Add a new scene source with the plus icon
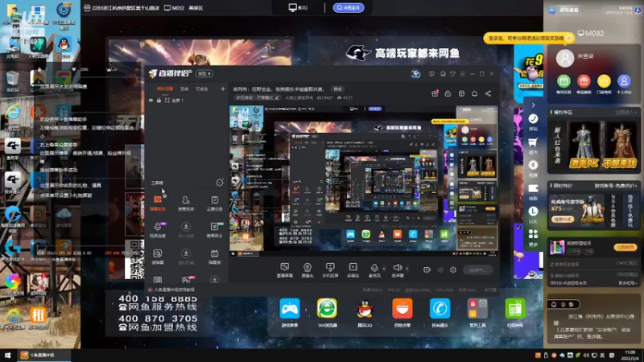 click(223, 88)
